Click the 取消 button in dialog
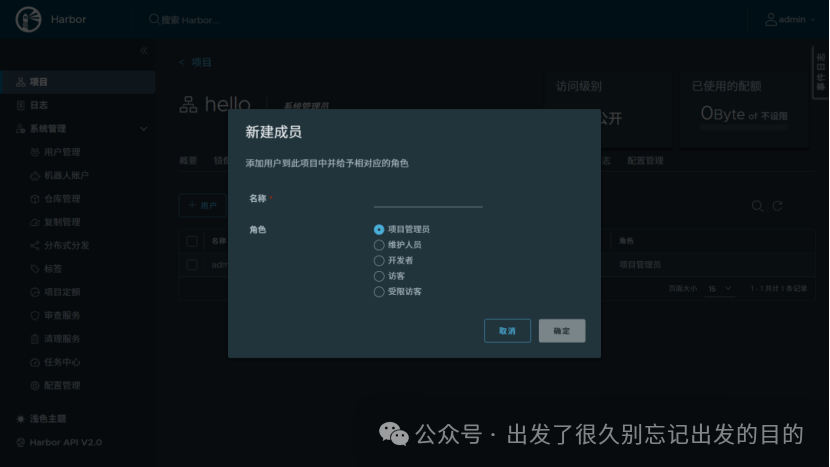The width and height of the screenshot is (830, 467). (x=507, y=330)
